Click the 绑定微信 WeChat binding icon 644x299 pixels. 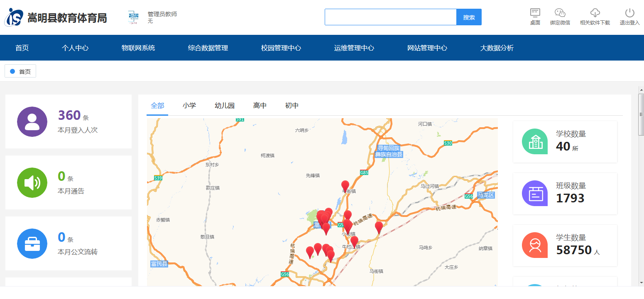click(x=560, y=16)
